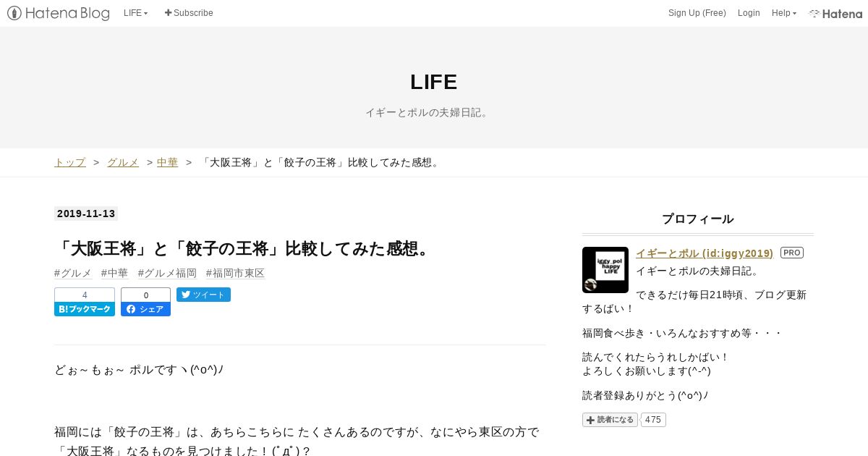Open the #中華 tag
The image size is (868, 456).
(114, 273)
